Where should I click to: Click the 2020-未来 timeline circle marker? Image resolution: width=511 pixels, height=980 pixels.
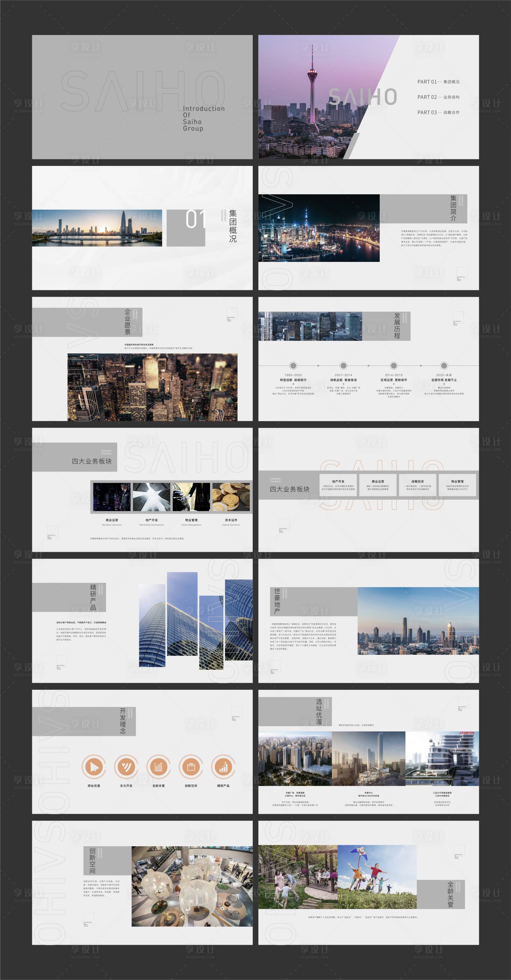444,366
